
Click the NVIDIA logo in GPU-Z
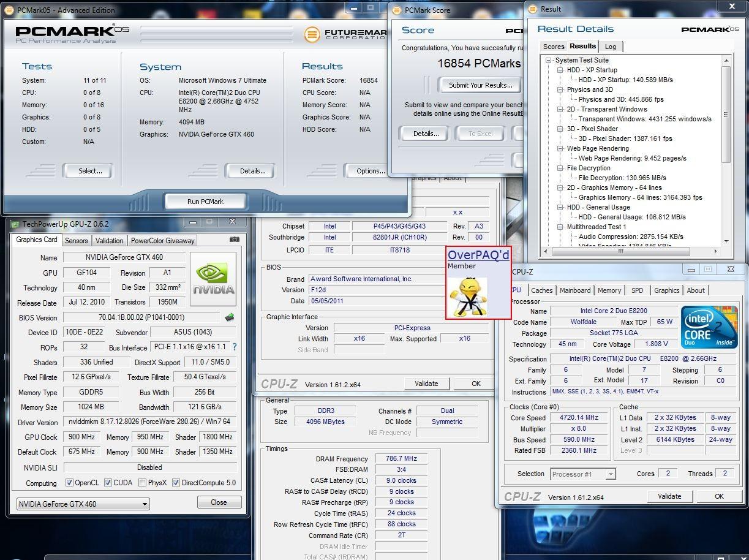coord(213,279)
